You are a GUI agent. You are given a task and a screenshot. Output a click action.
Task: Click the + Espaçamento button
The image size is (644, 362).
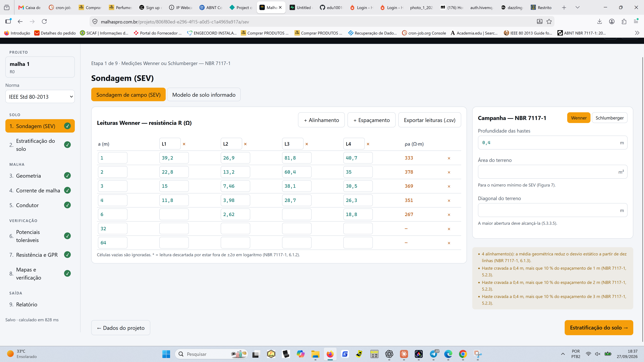[x=371, y=120]
